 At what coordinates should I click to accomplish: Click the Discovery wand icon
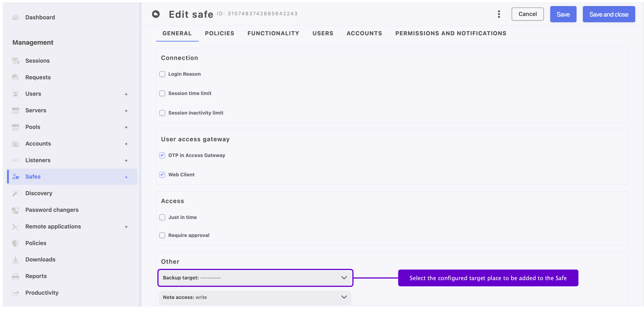(16, 193)
